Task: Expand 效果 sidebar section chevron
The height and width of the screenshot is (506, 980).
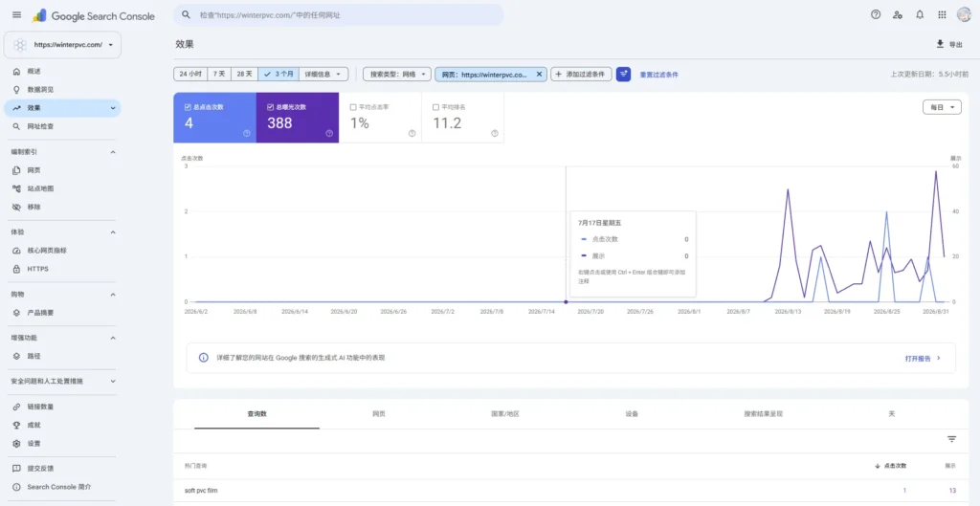Action: pyautogui.click(x=113, y=108)
